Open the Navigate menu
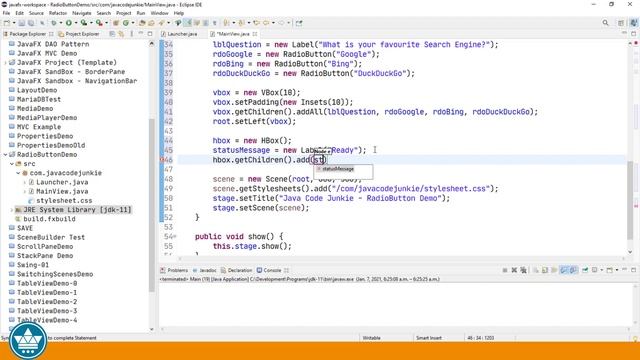 pos(82,13)
